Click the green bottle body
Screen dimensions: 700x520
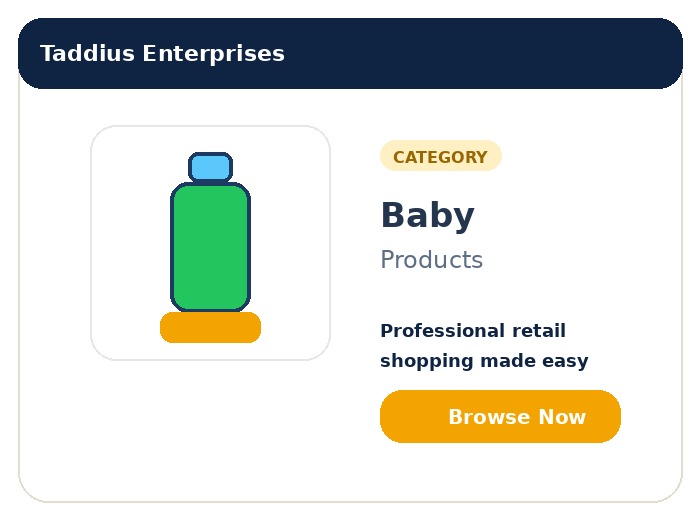click(x=210, y=246)
